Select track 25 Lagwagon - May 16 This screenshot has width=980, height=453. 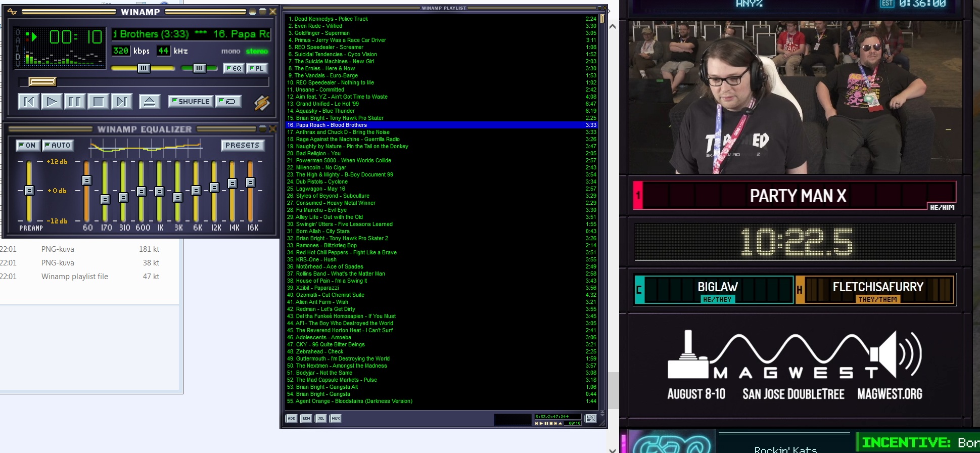pos(442,189)
